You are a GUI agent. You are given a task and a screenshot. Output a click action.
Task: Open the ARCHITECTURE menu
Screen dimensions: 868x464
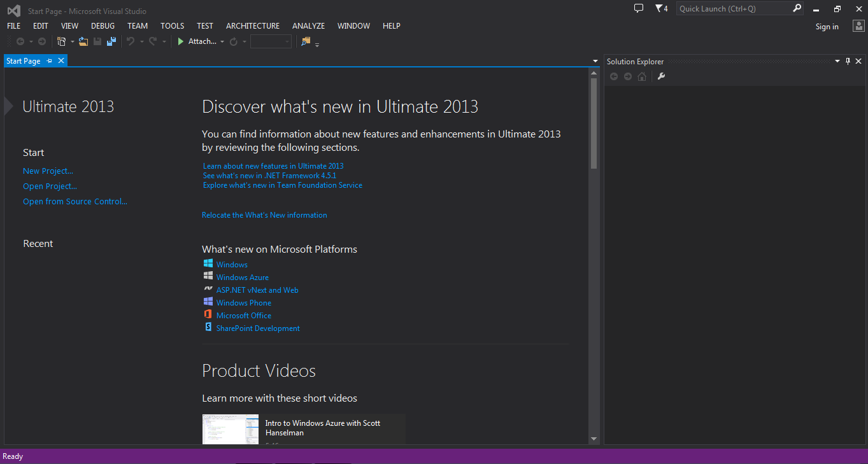[x=253, y=26]
